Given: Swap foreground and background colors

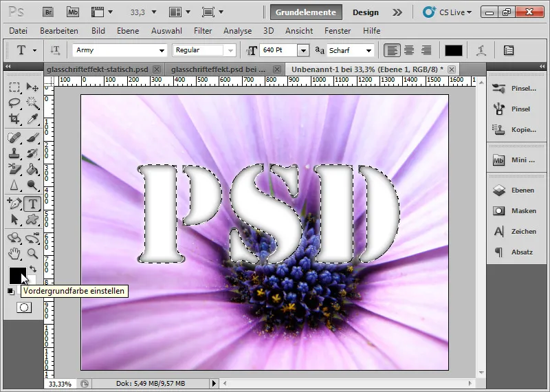Looking at the screenshot, I should pos(33,269).
